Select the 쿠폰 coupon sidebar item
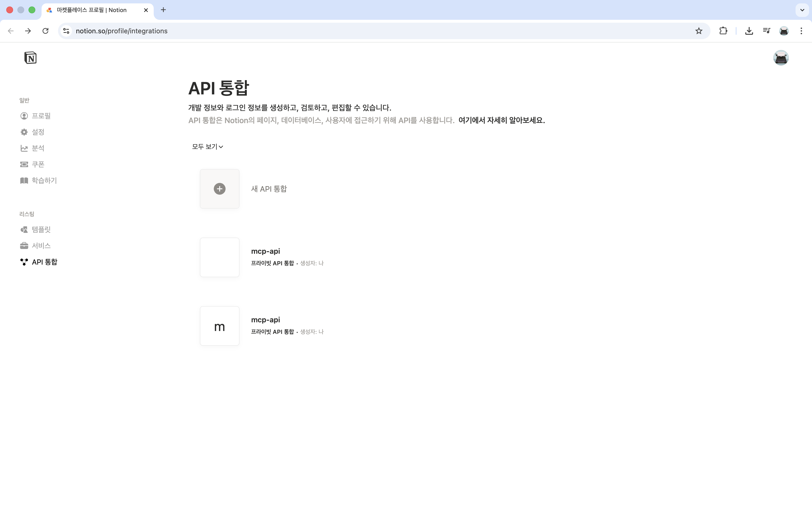Screen dimensions: 812x507 click(x=38, y=164)
